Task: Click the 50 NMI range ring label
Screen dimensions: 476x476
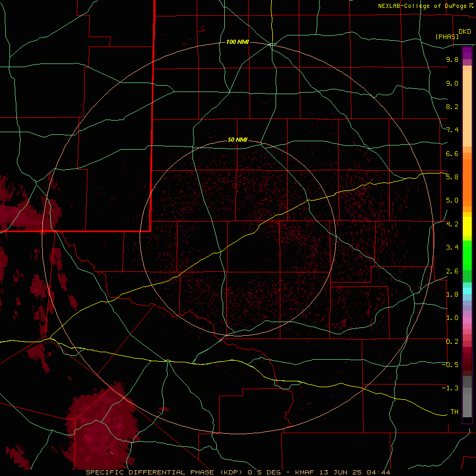Action: [x=237, y=140]
